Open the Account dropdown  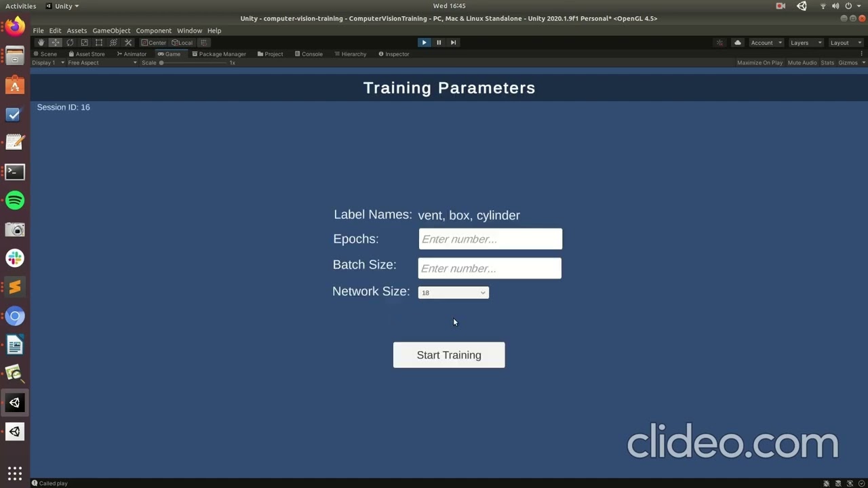coord(766,43)
